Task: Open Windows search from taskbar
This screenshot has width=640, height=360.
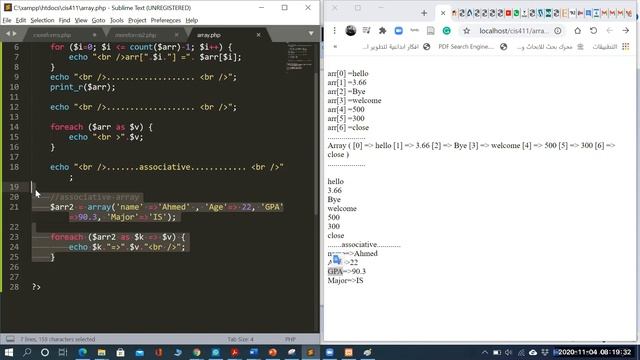Action: click(x=27, y=352)
